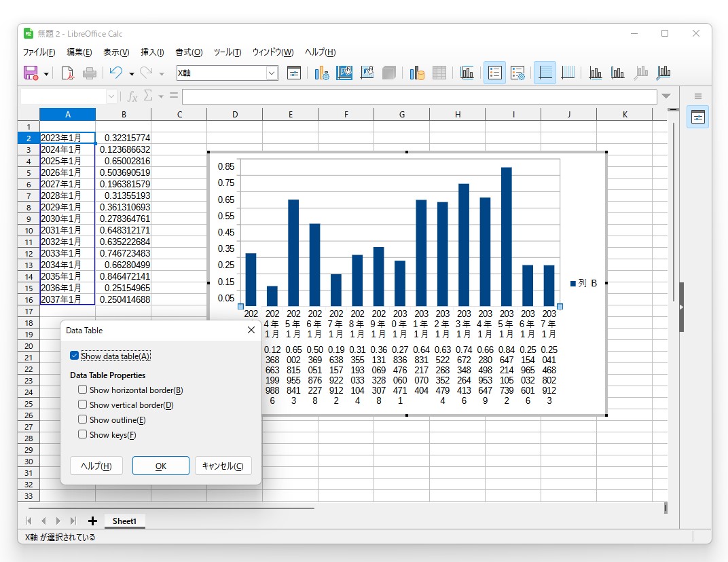This screenshot has width=728, height=562.
Task: Undo the last action
Action: coord(115,73)
